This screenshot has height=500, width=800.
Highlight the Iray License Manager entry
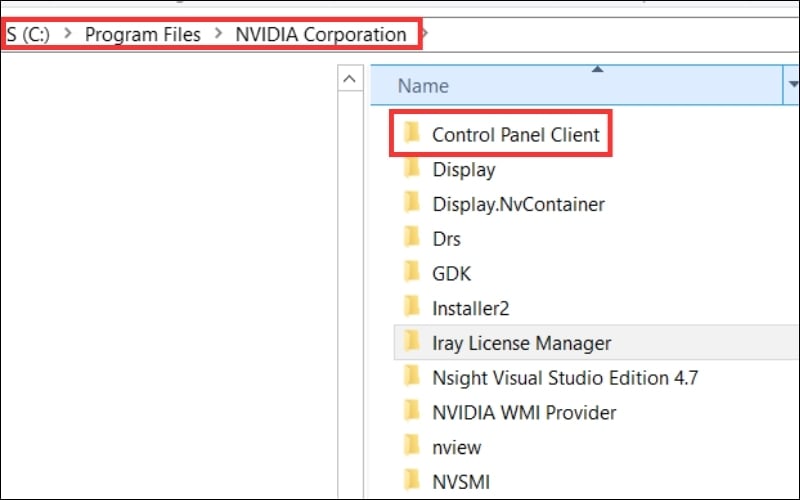pos(521,342)
